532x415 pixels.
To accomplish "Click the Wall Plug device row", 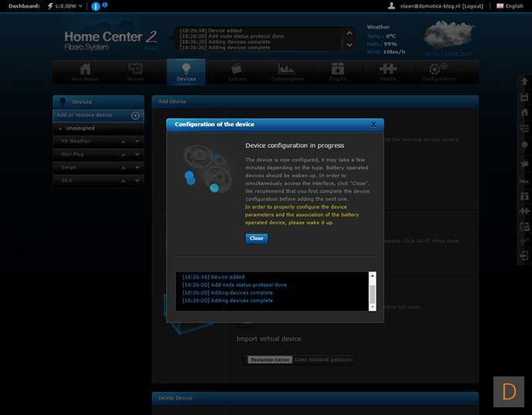I will (99, 154).
